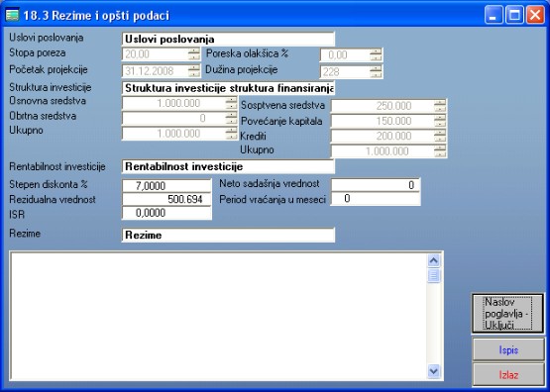Image resolution: width=550 pixels, height=392 pixels.
Task: Click the text area scroll up arrow
Action: (x=434, y=260)
